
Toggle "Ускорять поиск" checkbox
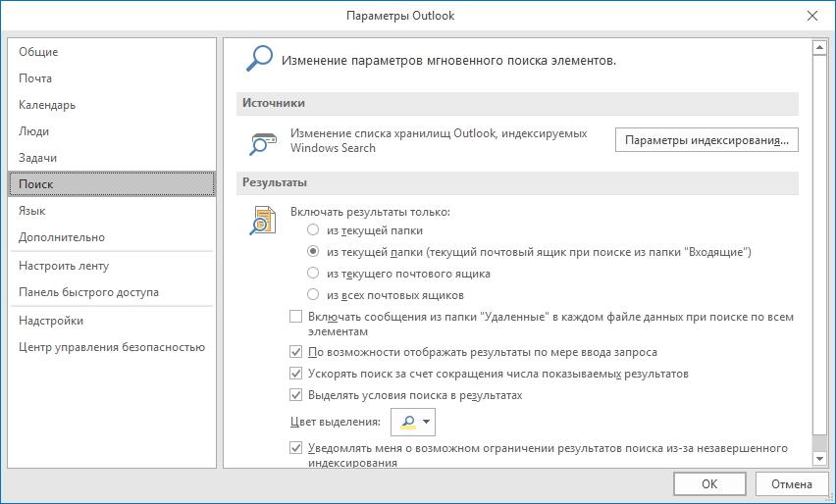pos(296,374)
